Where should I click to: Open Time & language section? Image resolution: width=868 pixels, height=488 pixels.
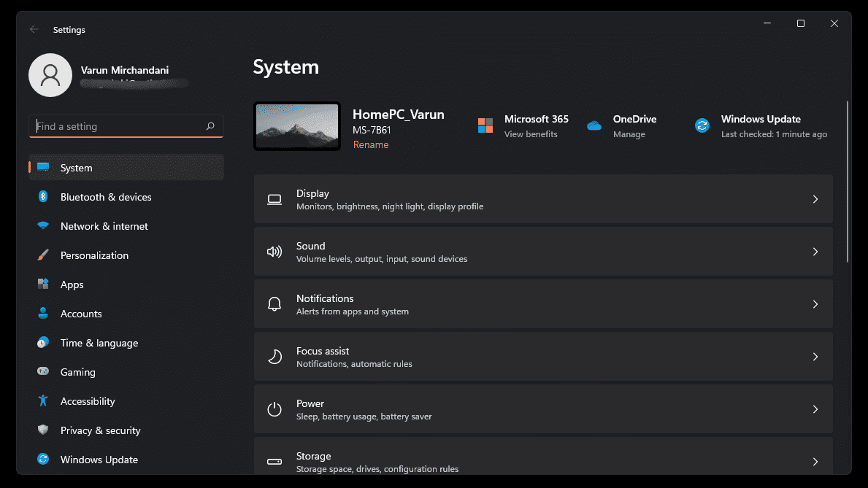[x=126, y=343]
